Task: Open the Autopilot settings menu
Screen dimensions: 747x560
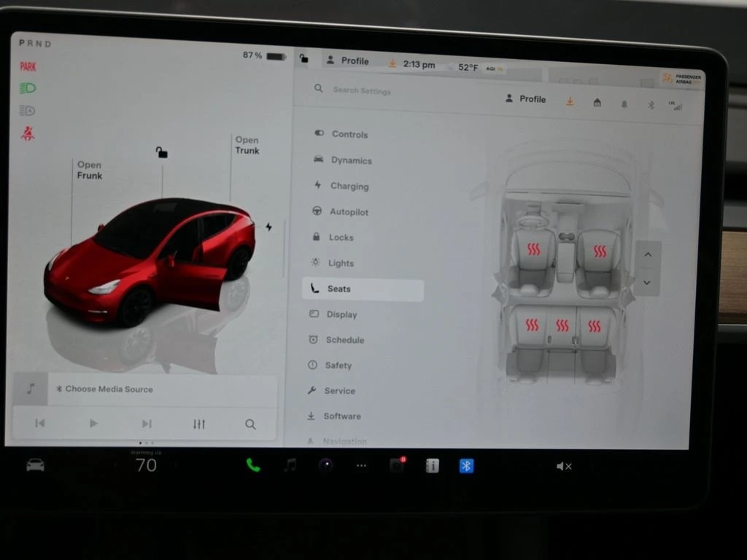Action: tap(349, 212)
